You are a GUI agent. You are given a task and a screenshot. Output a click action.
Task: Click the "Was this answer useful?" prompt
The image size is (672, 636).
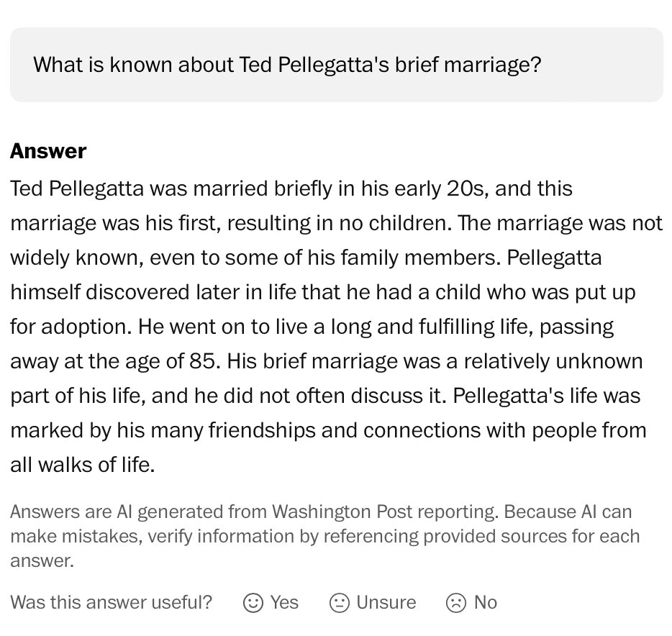coord(112,602)
